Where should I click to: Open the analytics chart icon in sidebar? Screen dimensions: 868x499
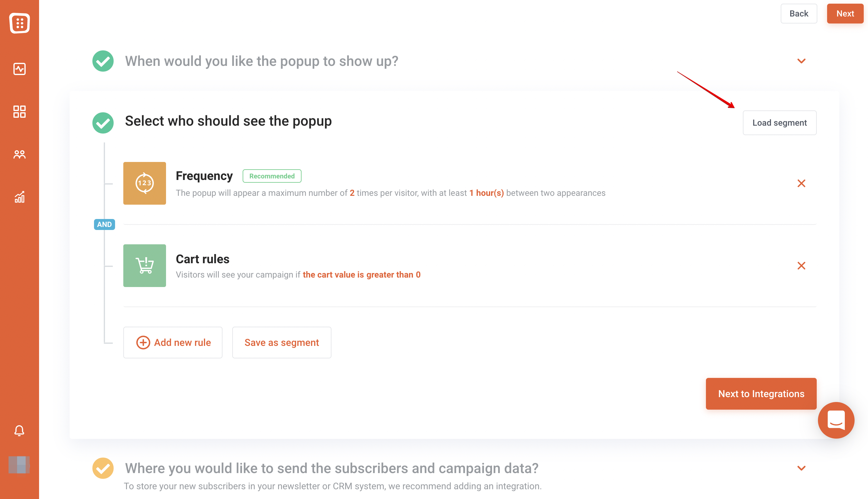[x=20, y=197]
